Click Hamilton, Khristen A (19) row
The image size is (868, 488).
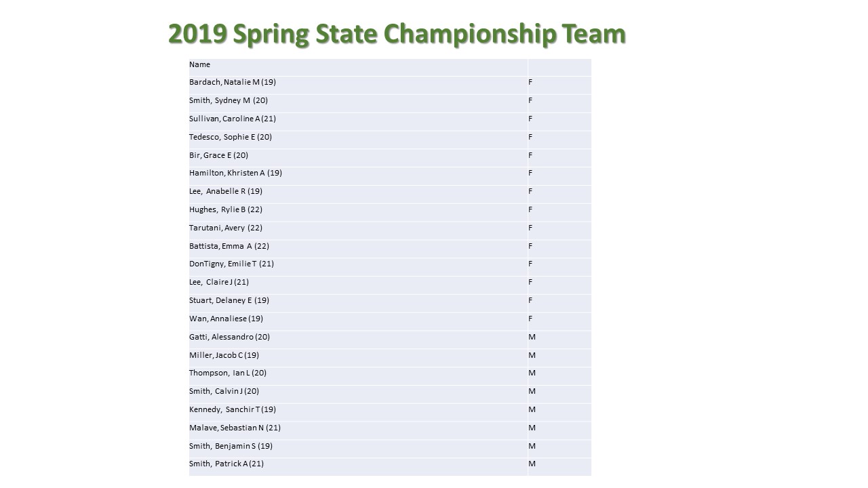(390, 176)
